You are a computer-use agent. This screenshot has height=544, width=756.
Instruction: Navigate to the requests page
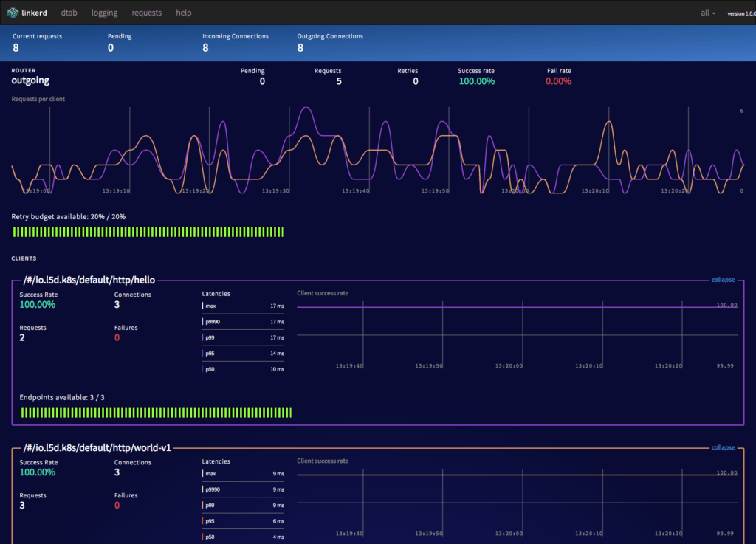tap(146, 13)
